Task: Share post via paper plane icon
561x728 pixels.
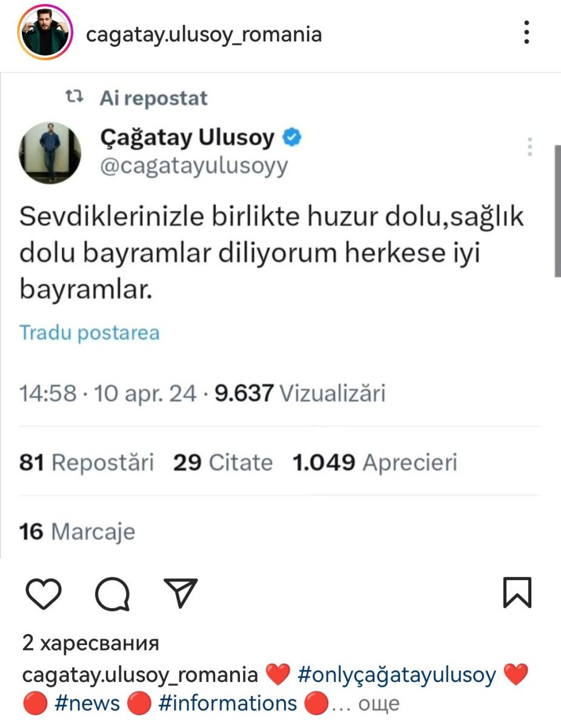Action: pyautogui.click(x=181, y=592)
